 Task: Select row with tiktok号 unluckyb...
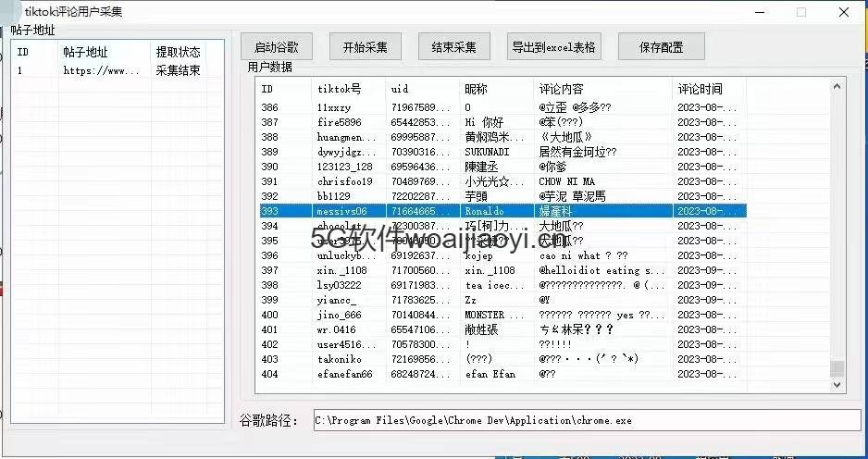[x=502, y=255]
